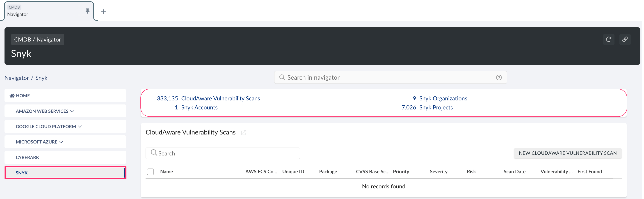Click magnifier icon in navigator search

(282, 77)
